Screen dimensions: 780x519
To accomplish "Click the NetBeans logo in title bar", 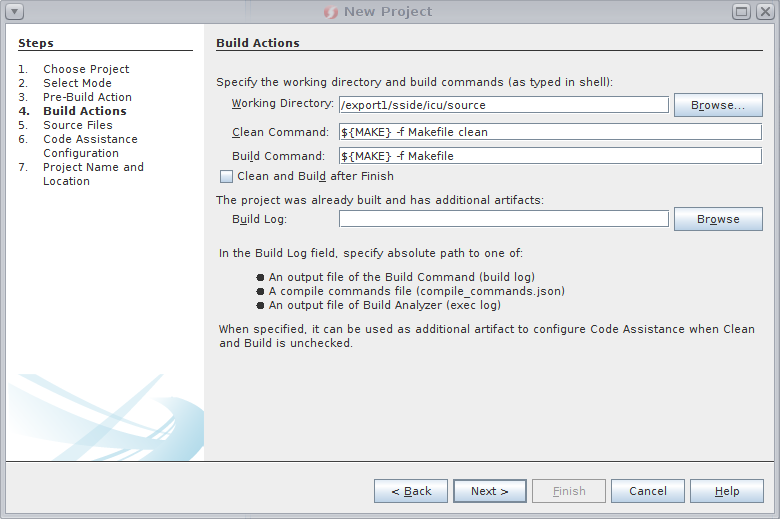I will 331,12.
